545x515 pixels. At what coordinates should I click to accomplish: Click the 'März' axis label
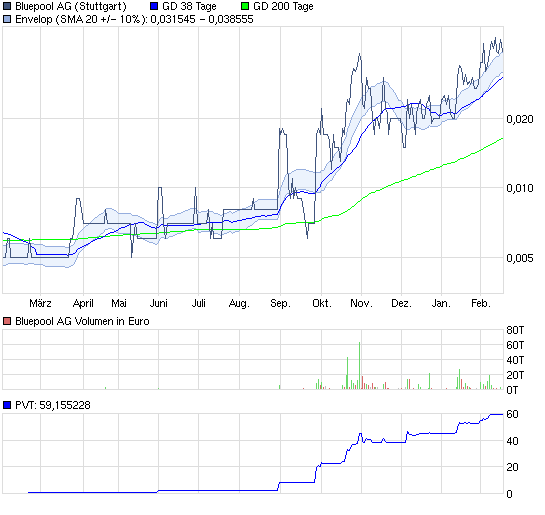pos(40,303)
